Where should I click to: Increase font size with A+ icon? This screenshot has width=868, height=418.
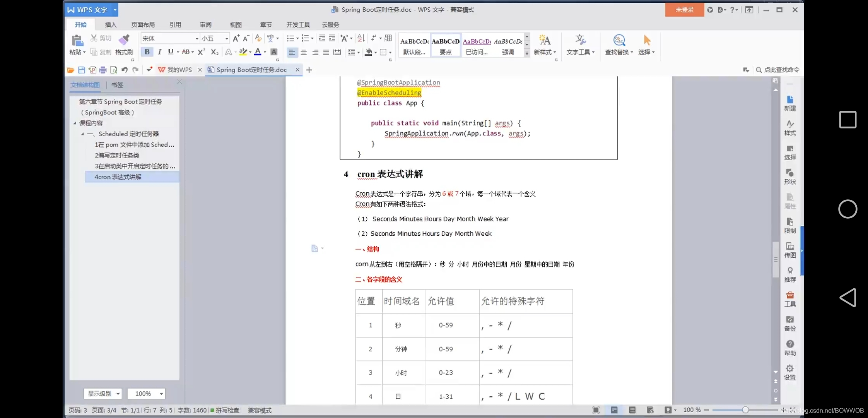click(x=236, y=38)
